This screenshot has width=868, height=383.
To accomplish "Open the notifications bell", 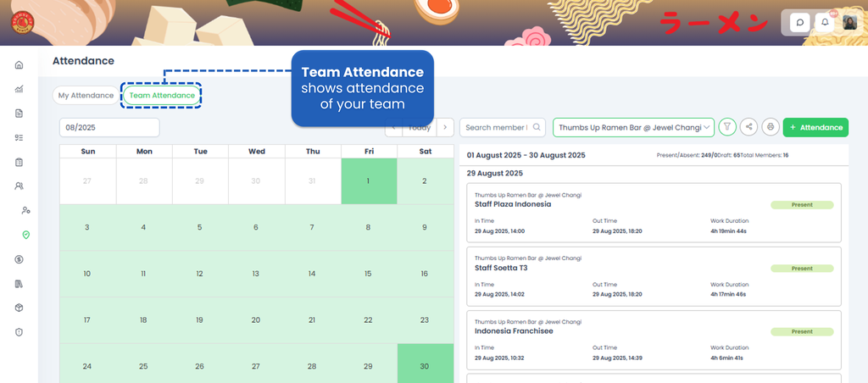I will pyautogui.click(x=825, y=23).
